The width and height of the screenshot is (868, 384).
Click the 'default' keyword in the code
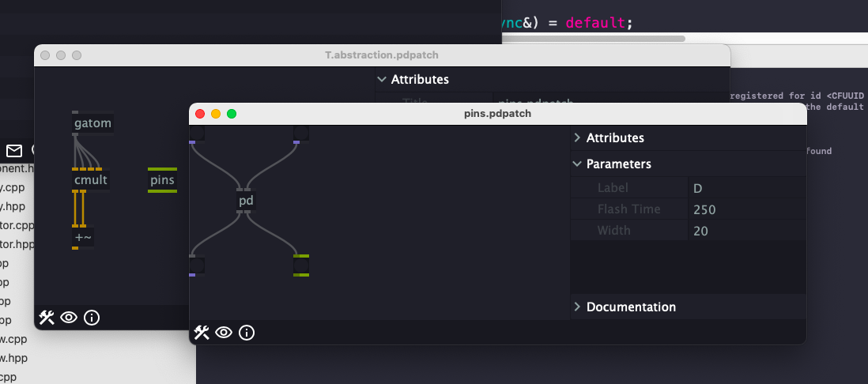[x=595, y=23]
